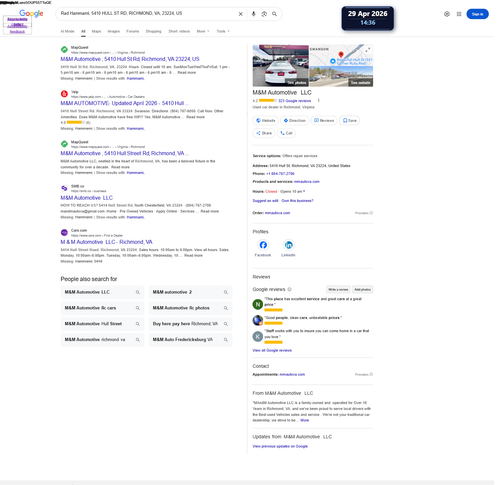This screenshot has width=500, height=485.
Task: Click the SMB.co favicon icon
Action: [64, 188]
